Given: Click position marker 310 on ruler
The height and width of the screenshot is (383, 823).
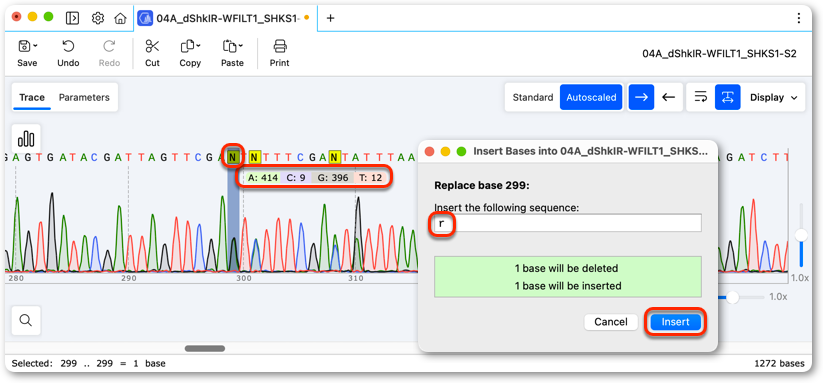Looking at the screenshot, I should click(356, 278).
